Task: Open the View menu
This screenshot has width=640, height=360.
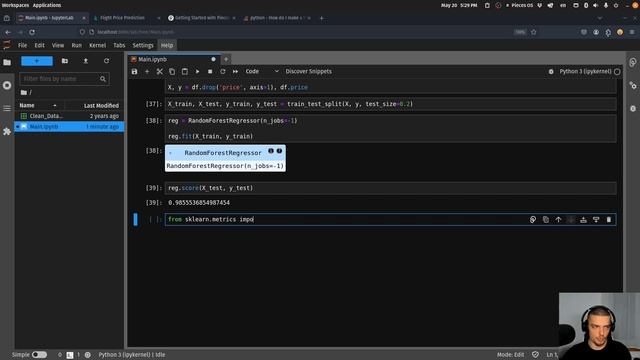Action: [x=58, y=45]
